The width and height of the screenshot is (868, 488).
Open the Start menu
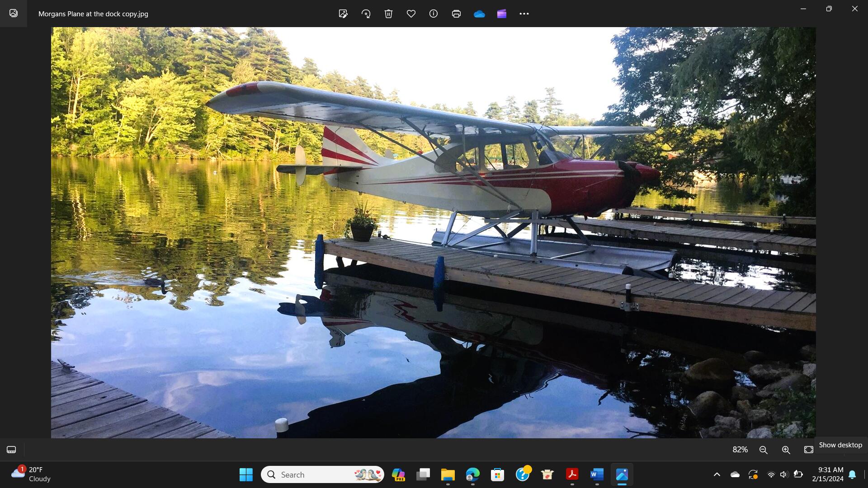[245, 474]
